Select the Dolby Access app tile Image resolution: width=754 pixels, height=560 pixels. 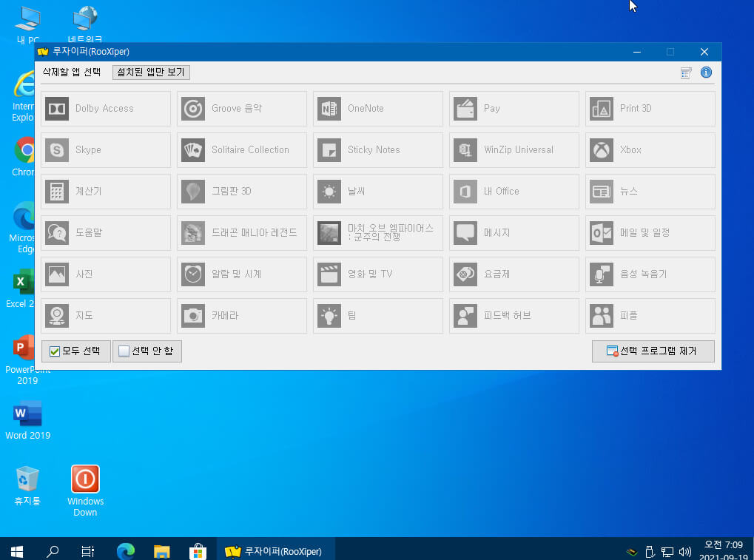coord(106,109)
